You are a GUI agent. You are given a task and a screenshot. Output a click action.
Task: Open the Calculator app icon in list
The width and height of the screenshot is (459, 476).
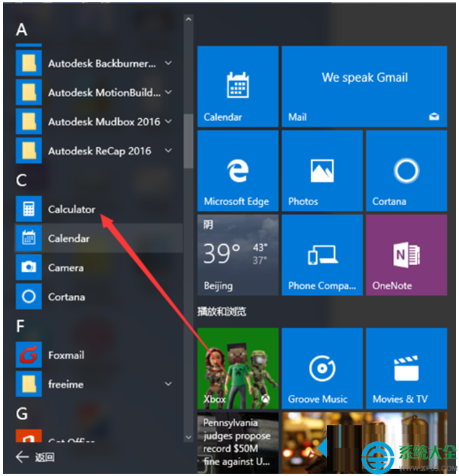(x=28, y=209)
